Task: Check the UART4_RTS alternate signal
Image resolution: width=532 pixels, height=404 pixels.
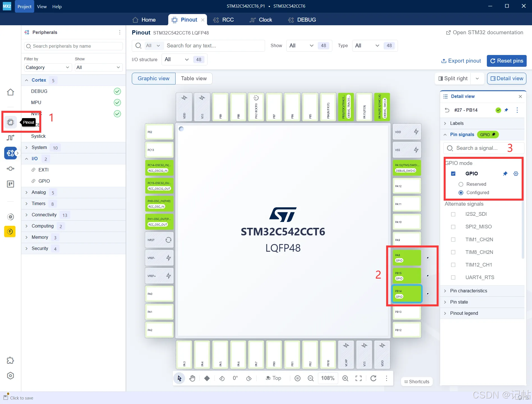Action: [x=453, y=277]
